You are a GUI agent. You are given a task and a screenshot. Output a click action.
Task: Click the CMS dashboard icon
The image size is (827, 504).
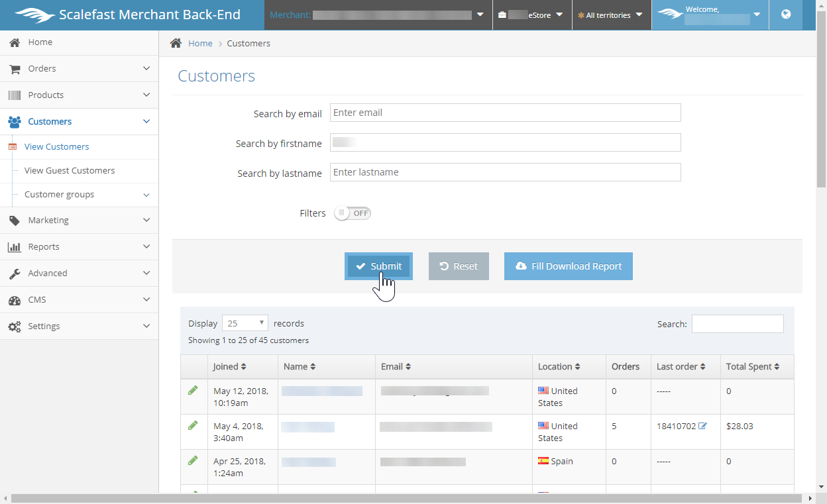click(x=14, y=300)
